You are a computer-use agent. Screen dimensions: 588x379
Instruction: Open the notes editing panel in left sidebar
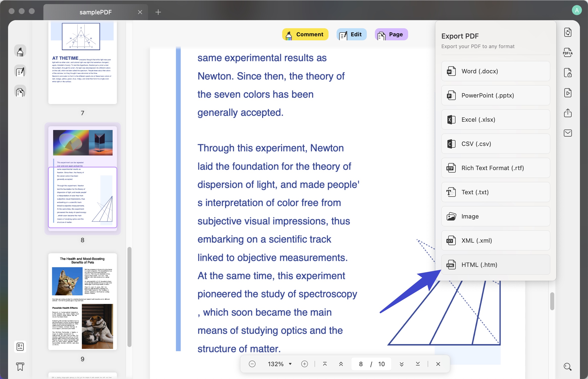tap(20, 71)
